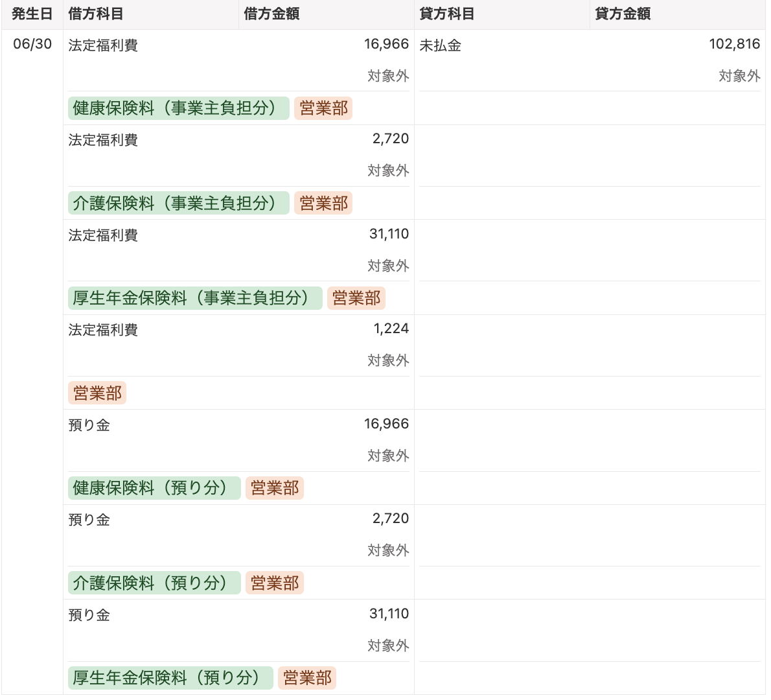This screenshot has width=771, height=700.
Task: Click 営業部 tag beside 介護保険料（預り分）
Action: click(x=275, y=583)
